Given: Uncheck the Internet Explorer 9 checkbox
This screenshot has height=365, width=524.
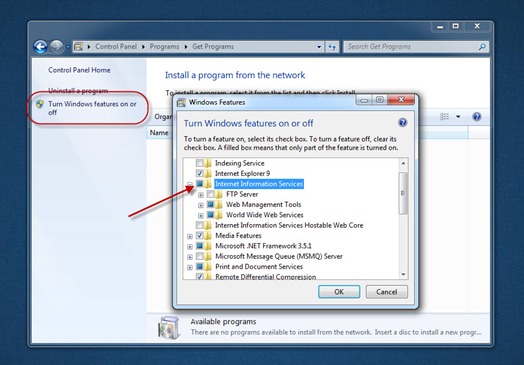Looking at the screenshot, I should pos(200,173).
